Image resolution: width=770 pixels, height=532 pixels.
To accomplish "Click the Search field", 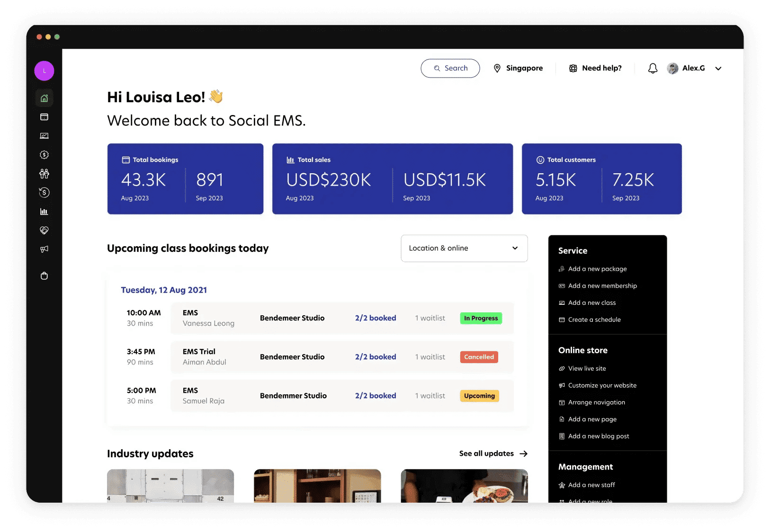I will pyautogui.click(x=450, y=68).
